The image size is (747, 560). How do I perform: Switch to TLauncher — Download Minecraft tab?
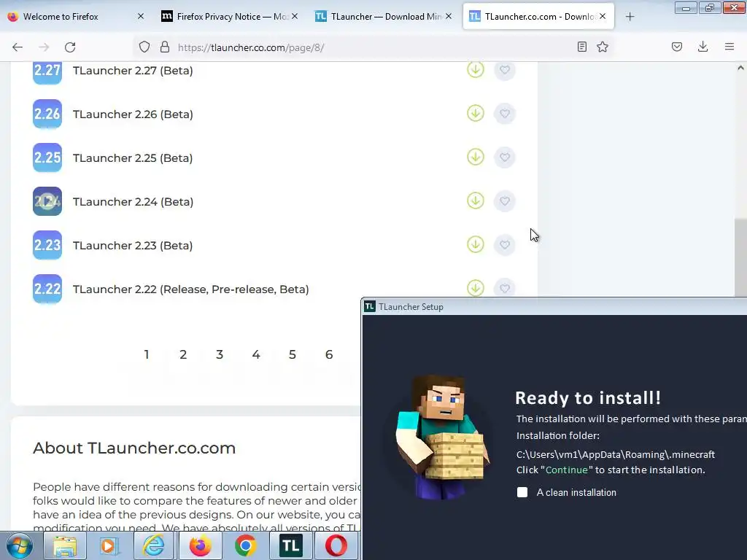coord(384,17)
